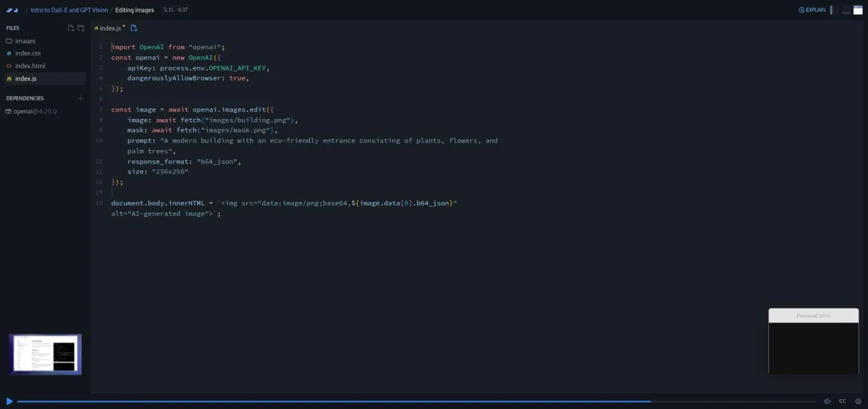The height and width of the screenshot is (409, 868).
Task: Open the playback settings gear icon
Action: click(858, 401)
